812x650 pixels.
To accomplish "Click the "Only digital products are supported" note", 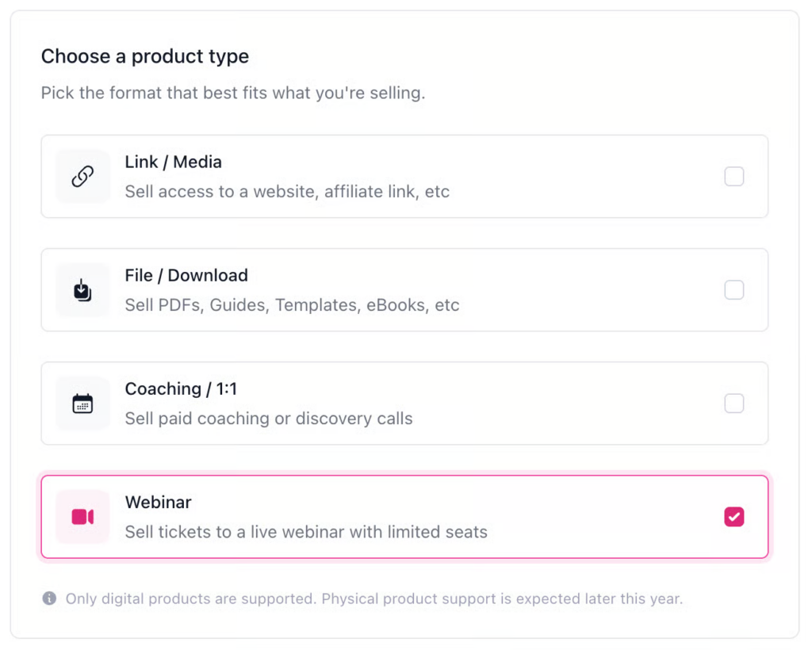I will coord(373,598).
